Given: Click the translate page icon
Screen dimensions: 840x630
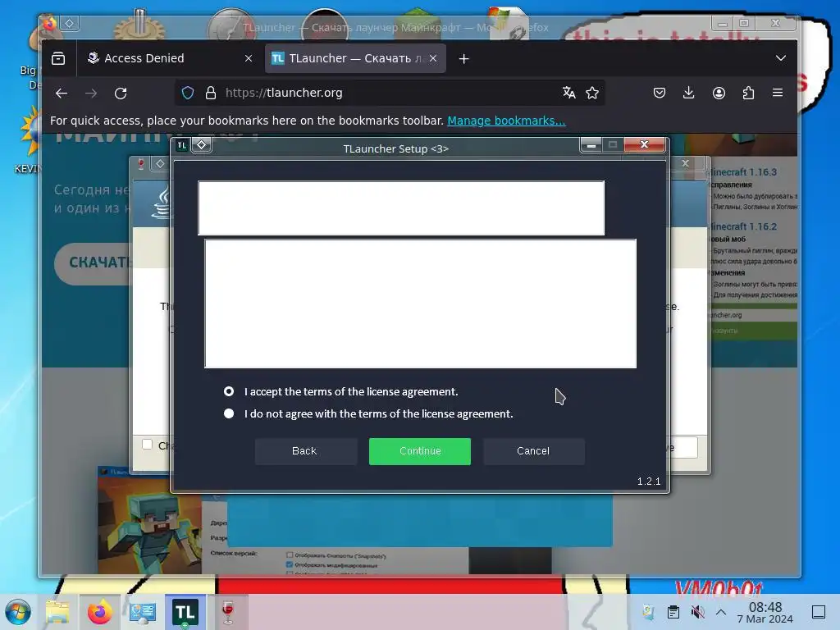Looking at the screenshot, I should (569, 93).
